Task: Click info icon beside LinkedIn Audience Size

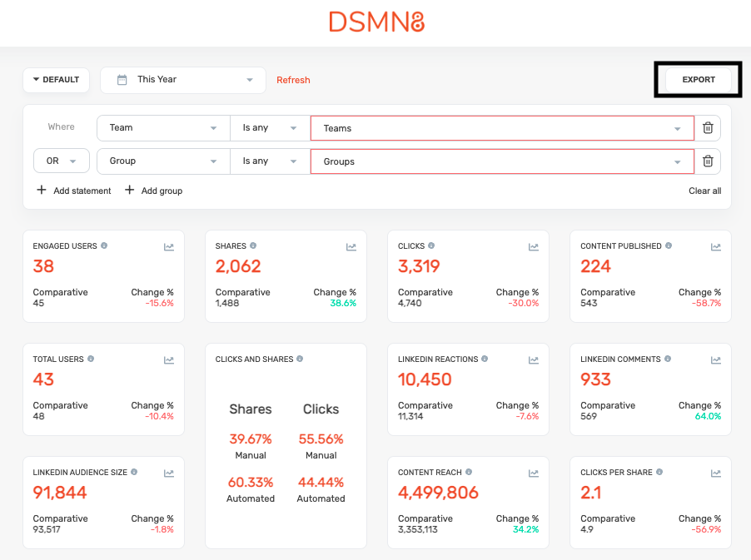Action: click(x=134, y=473)
